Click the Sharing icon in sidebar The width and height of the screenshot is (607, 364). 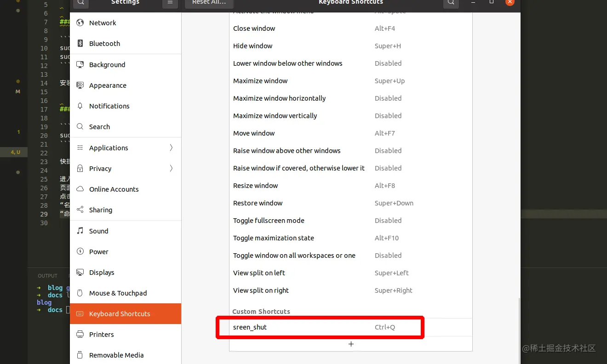[80, 210]
